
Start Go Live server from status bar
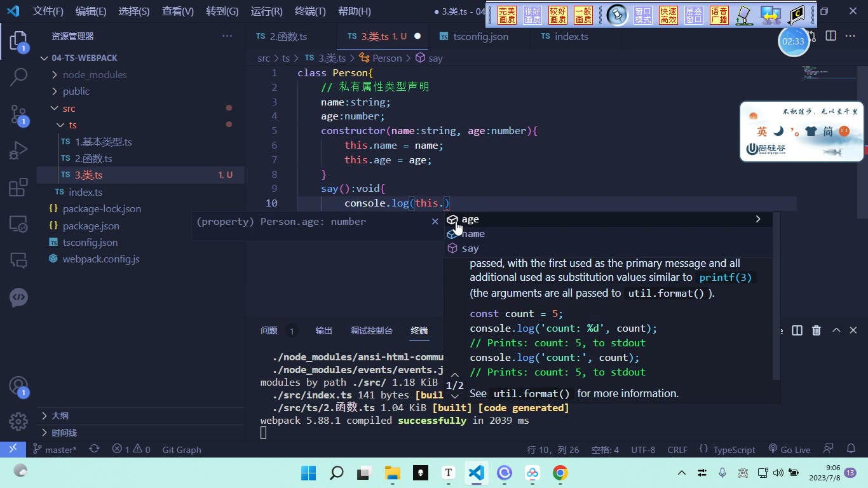click(x=789, y=449)
